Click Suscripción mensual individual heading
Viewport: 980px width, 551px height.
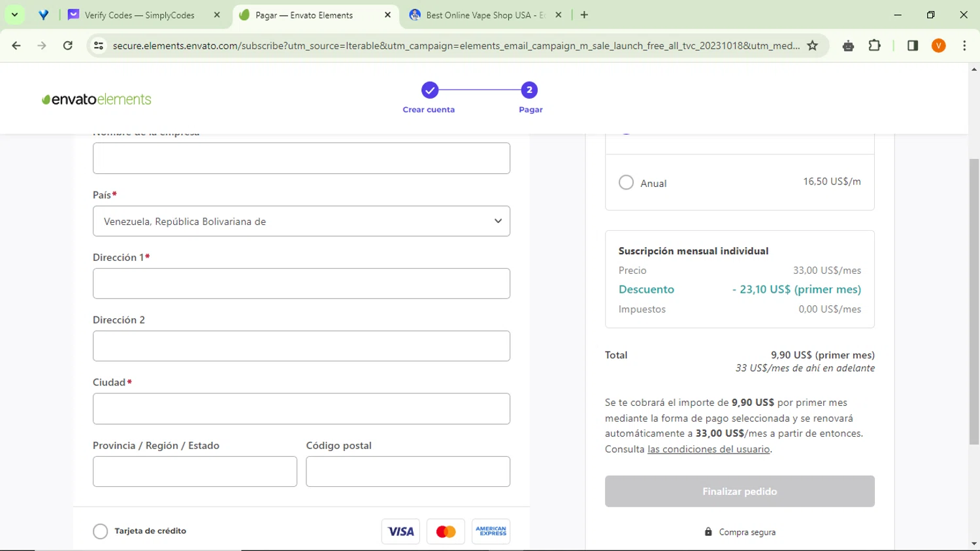point(693,251)
